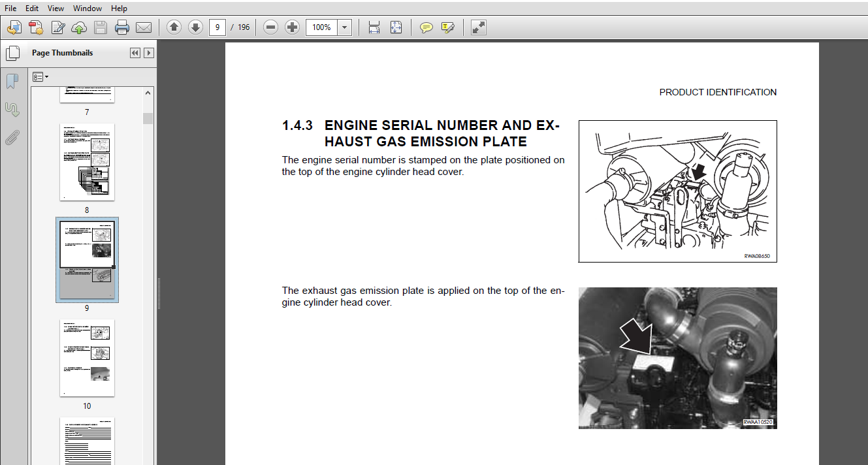Click the engine serial number line drawing
868x465 pixels.
coord(677,191)
